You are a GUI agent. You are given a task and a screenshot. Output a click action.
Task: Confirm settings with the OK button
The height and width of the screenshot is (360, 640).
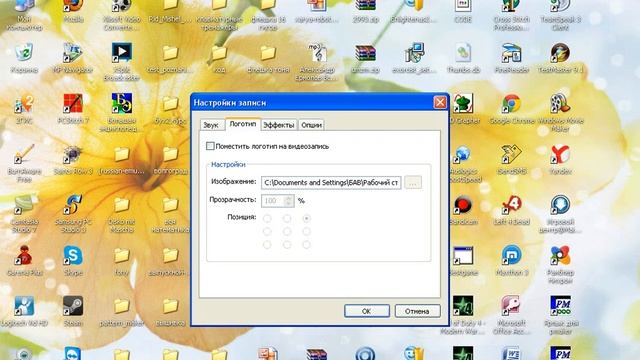[x=367, y=311]
